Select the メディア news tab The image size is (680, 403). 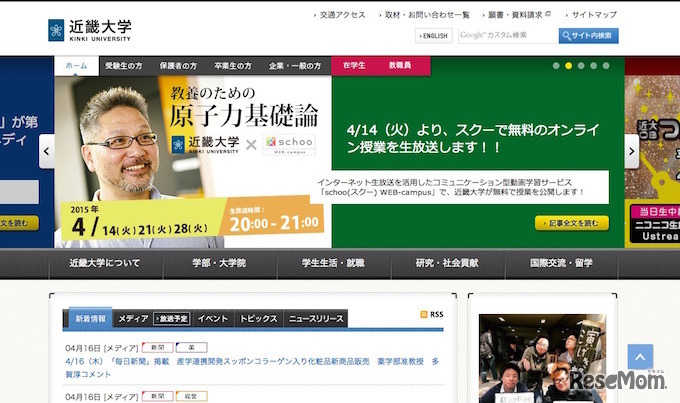pos(133,319)
